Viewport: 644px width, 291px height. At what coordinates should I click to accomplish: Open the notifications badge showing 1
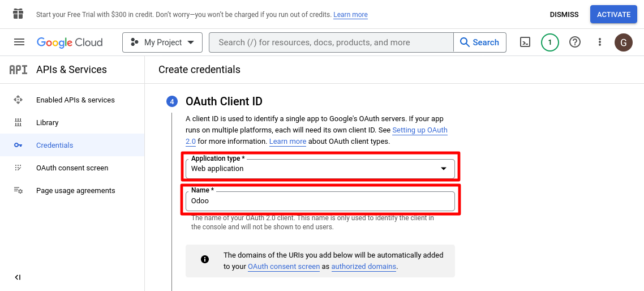point(549,42)
